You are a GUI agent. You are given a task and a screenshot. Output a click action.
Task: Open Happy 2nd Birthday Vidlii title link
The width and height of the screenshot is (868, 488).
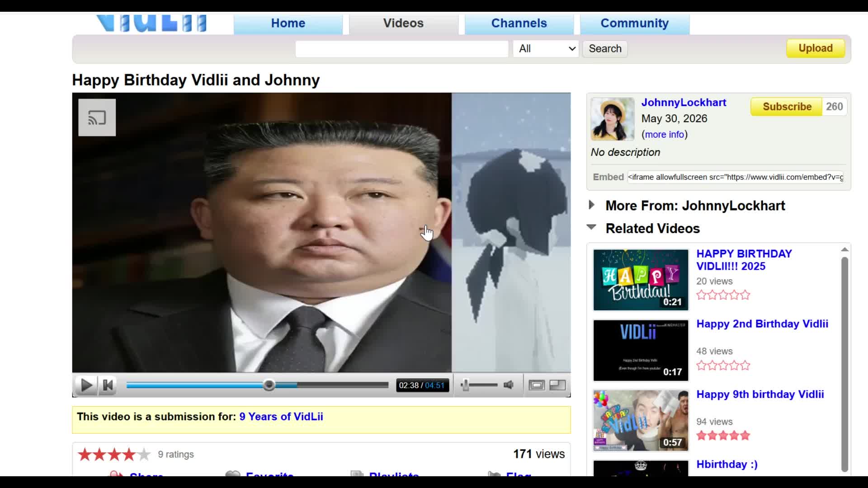tap(762, 324)
